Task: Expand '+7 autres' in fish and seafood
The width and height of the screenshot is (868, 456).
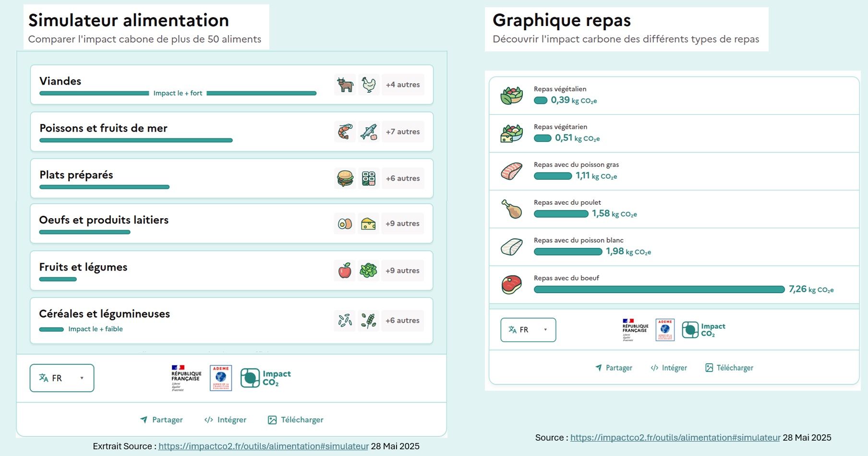Action: (403, 132)
